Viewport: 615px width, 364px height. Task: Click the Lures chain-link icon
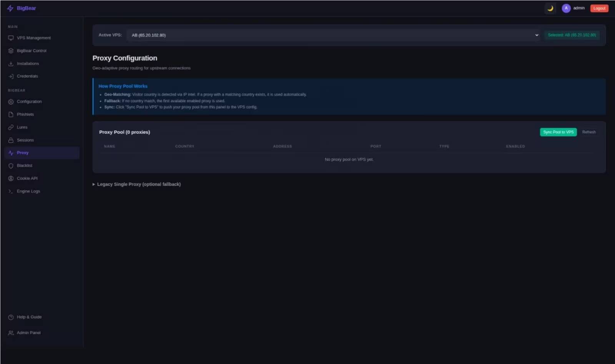point(11,127)
